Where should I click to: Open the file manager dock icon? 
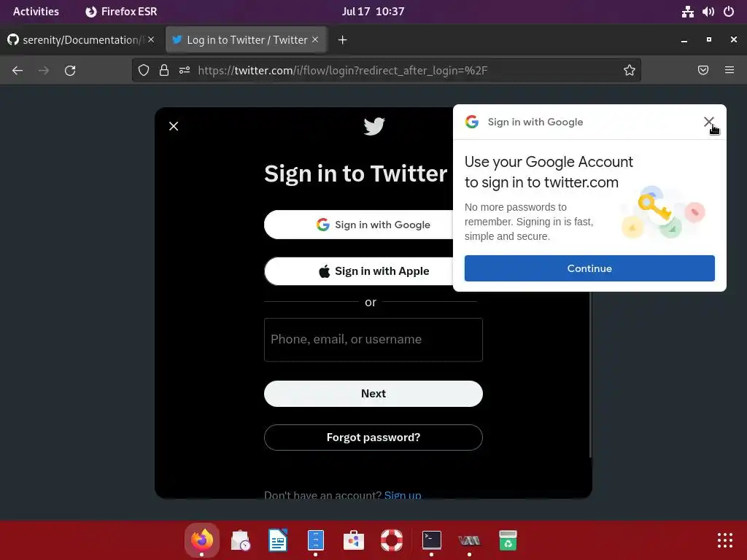tap(315, 540)
